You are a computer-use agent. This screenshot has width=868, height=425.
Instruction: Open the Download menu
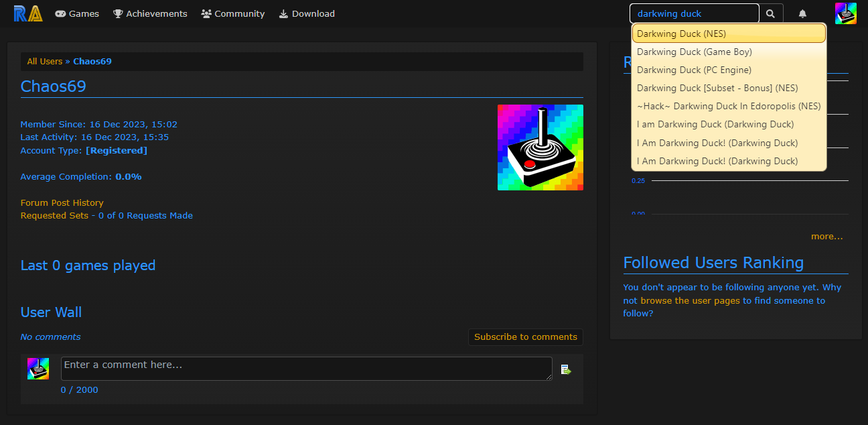coord(307,13)
